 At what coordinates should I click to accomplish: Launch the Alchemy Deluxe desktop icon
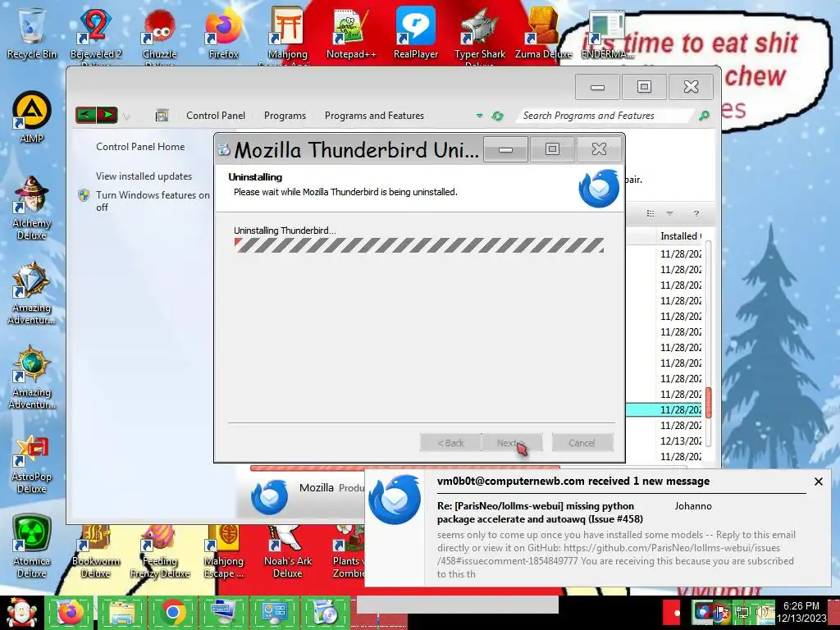coord(32,208)
